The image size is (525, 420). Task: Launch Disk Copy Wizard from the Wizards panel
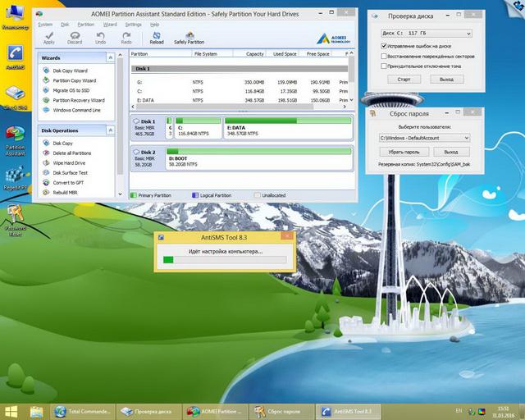click(x=70, y=71)
